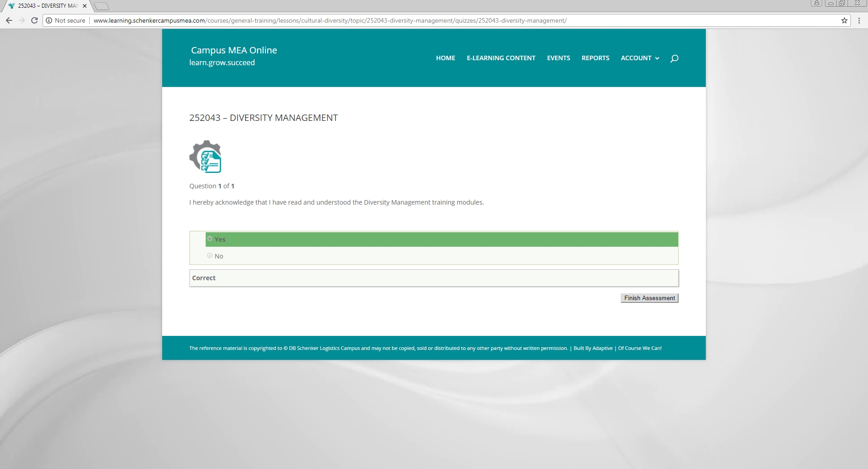Click the browser address bar URL
868x469 pixels.
[330, 20]
